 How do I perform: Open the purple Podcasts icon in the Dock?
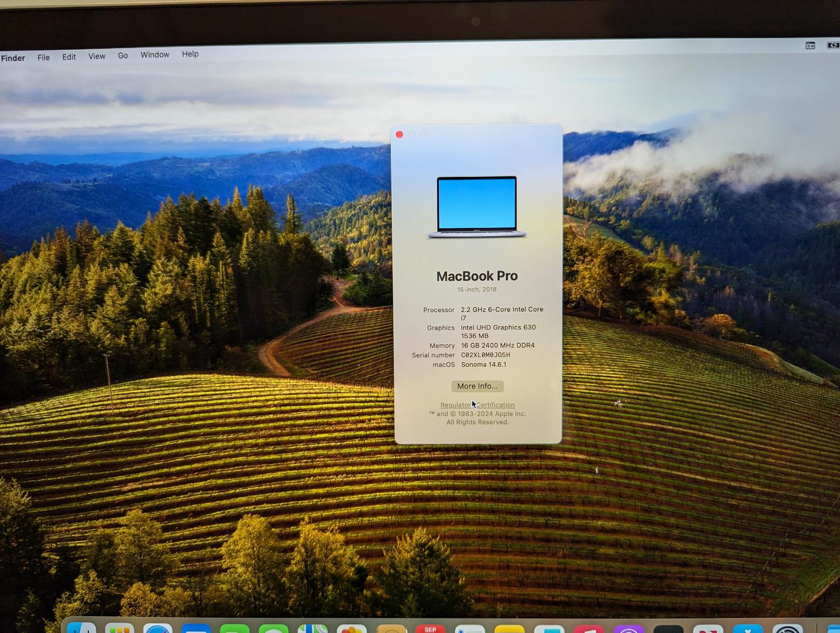click(x=629, y=629)
